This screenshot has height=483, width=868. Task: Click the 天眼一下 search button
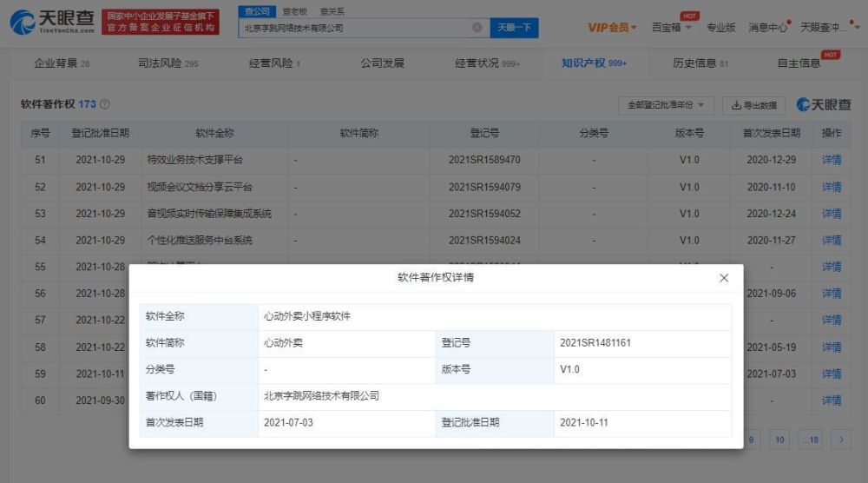514,27
